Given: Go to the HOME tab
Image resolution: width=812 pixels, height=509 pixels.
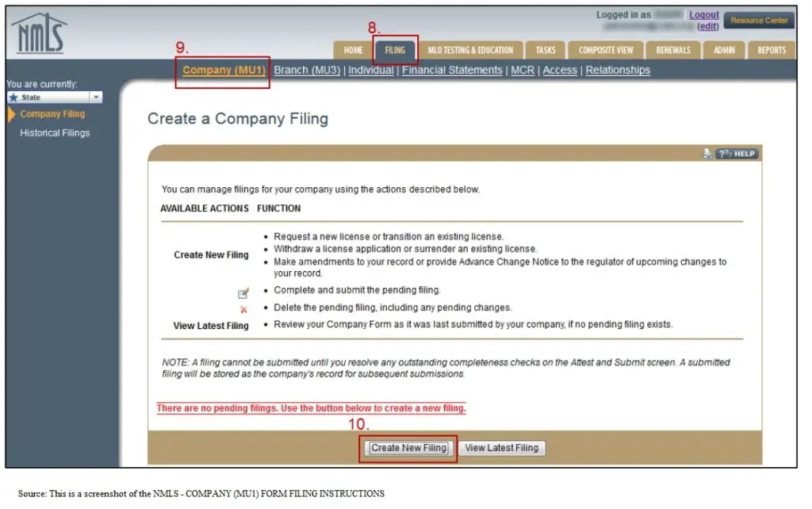Looking at the screenshot, I should point(353,50).
